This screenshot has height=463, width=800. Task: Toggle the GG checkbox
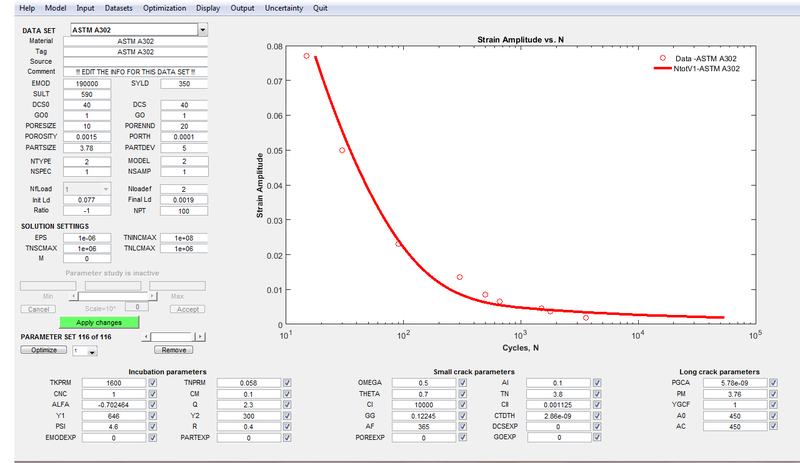tap(462, 416)
